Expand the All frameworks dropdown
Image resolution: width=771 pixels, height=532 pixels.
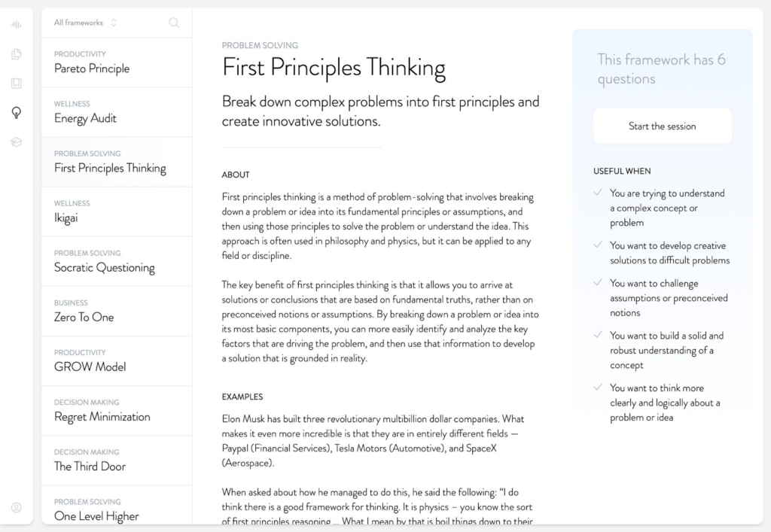[85, 23]
